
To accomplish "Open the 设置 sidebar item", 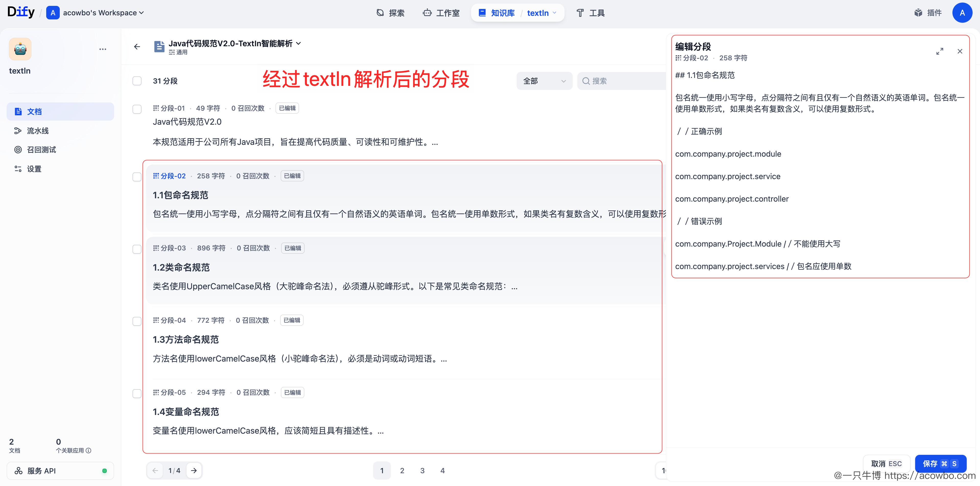I will tap(34, 169).
